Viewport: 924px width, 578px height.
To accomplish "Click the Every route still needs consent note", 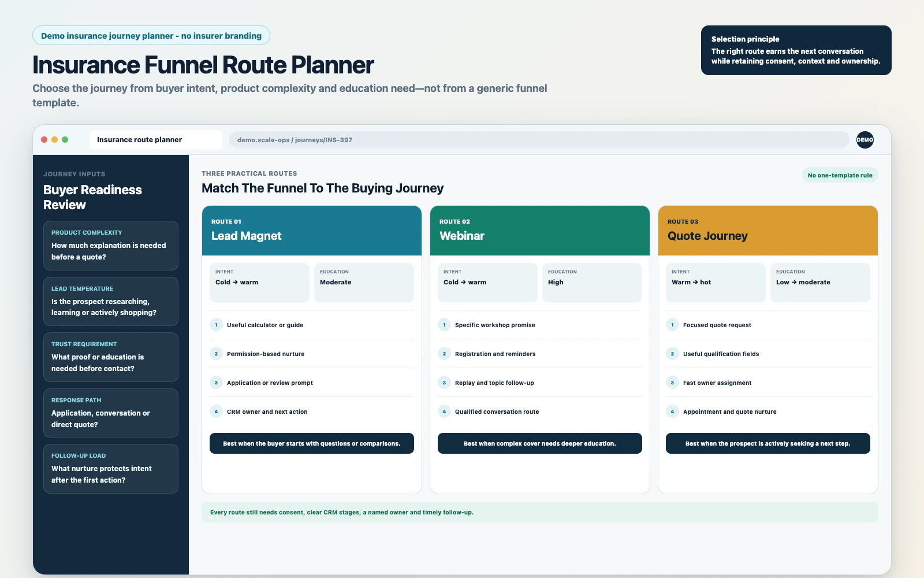I will click(540, 512).
